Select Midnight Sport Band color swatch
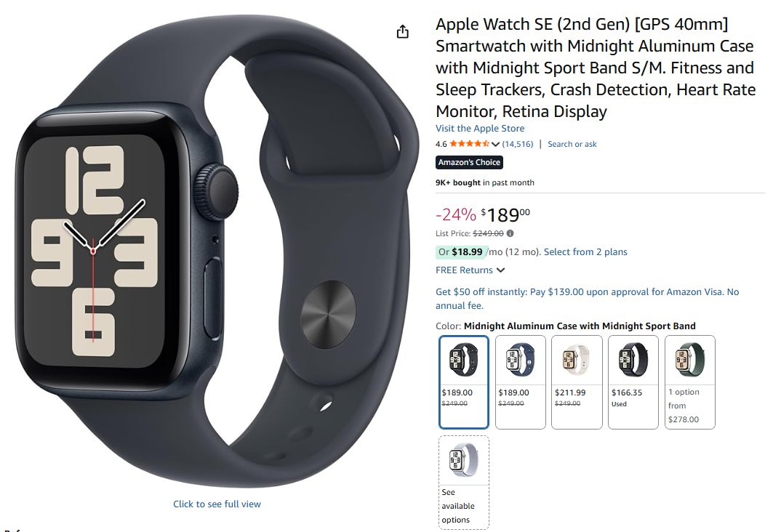781x532 pixels. point(464,382)
